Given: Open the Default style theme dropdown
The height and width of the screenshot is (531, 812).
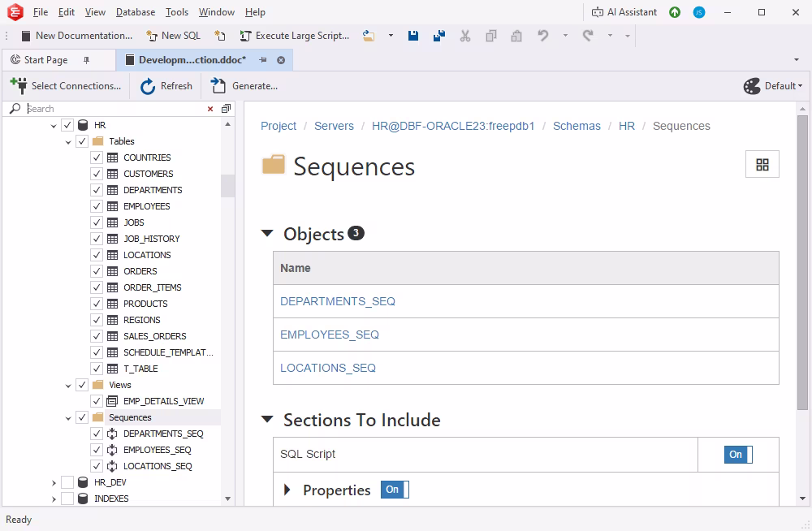Looking at the screenshot, I should pyautogui.click(x=773, y=86).
